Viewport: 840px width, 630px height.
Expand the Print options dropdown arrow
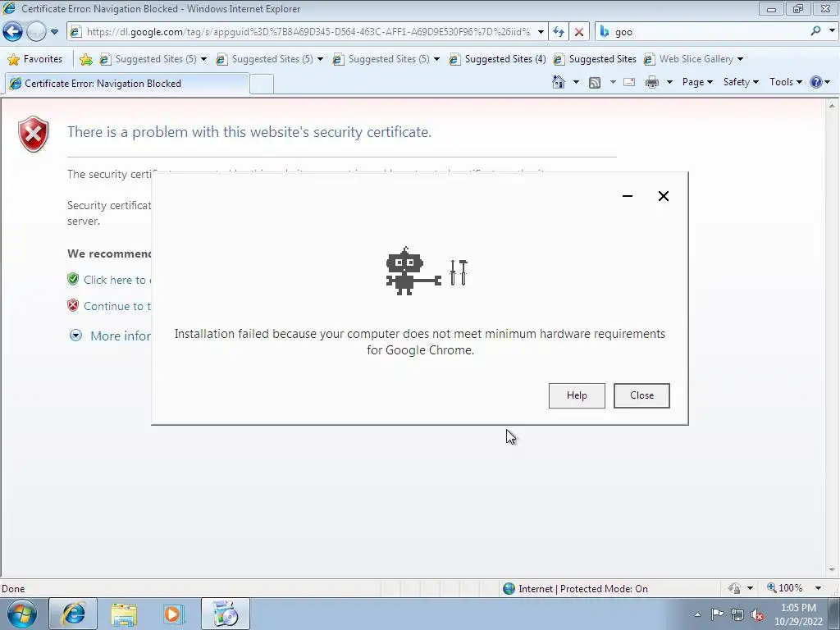(x=669, y=82)
